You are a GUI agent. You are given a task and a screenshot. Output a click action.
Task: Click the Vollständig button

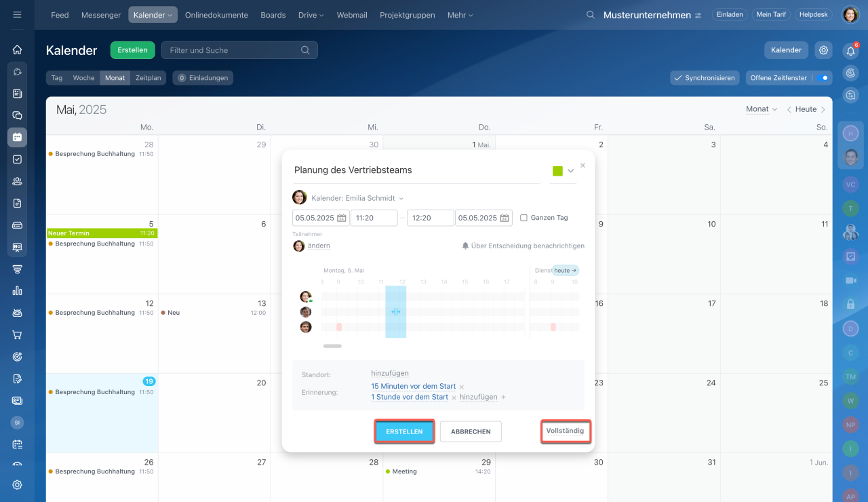565,431
